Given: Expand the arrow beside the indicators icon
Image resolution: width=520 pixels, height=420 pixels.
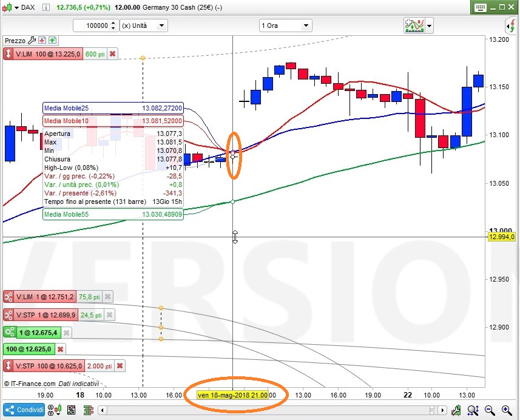Looking at the screenshot, I should (429, 26).
